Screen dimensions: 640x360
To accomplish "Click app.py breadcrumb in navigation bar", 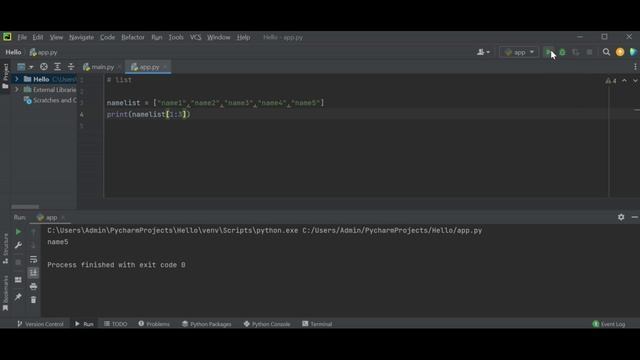I will pos(43,52).
